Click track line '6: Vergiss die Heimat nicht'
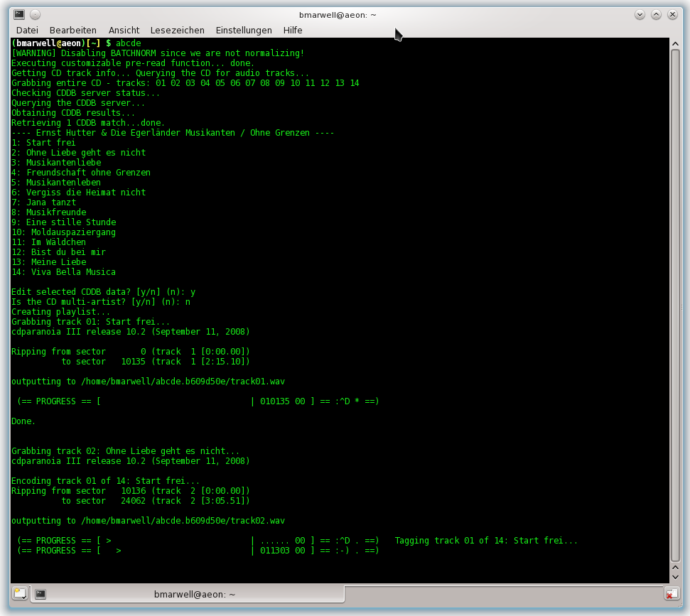690x616 pixels. (78, 193)
